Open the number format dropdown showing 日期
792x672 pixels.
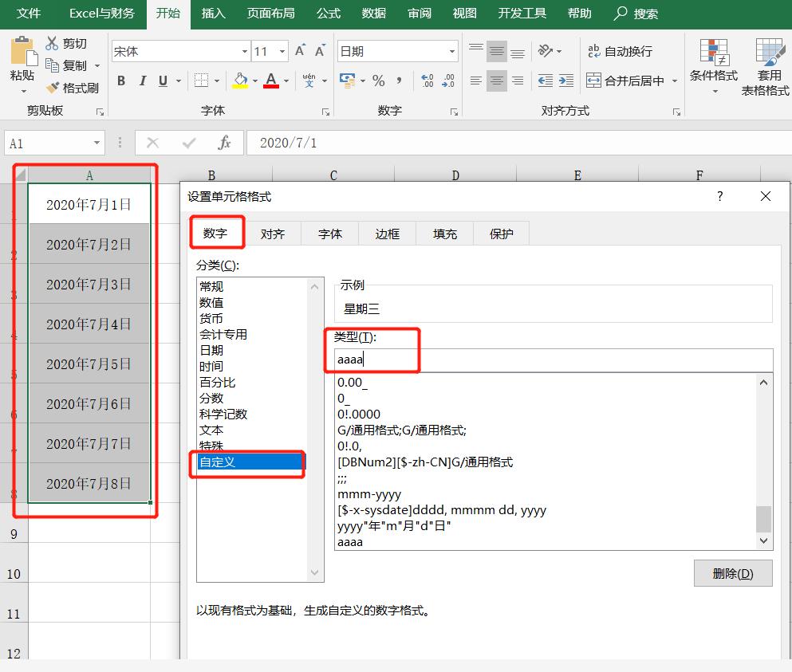(453, 49)
